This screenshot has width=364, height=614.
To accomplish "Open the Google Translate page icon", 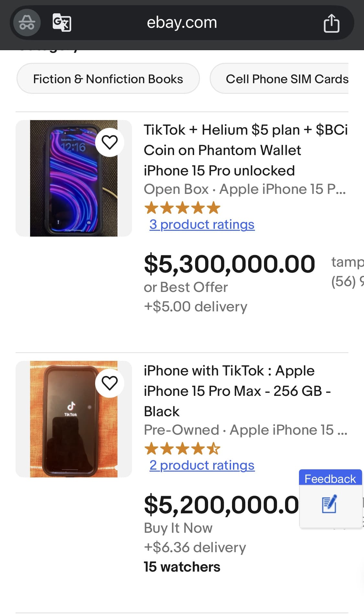I will tap(62, 22).
